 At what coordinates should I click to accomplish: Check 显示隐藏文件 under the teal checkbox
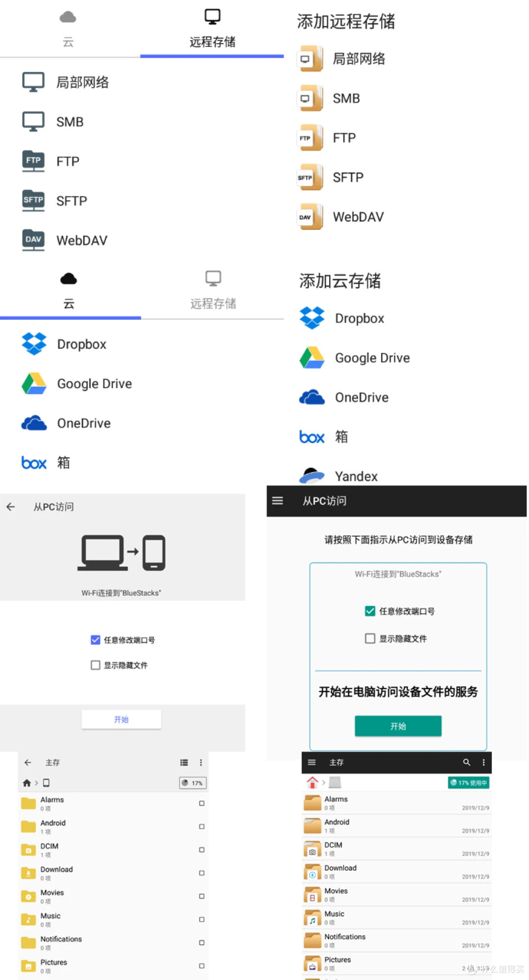[370, 638]
